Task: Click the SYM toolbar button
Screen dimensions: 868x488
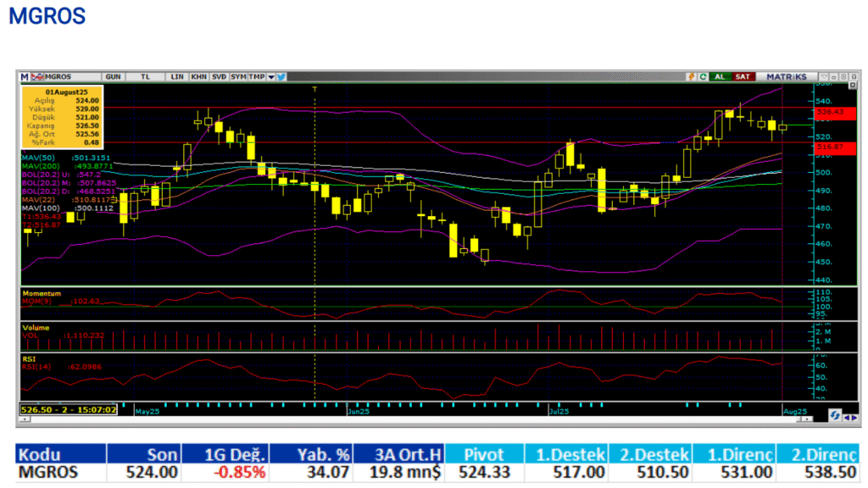Action: (x=238, y=77)
